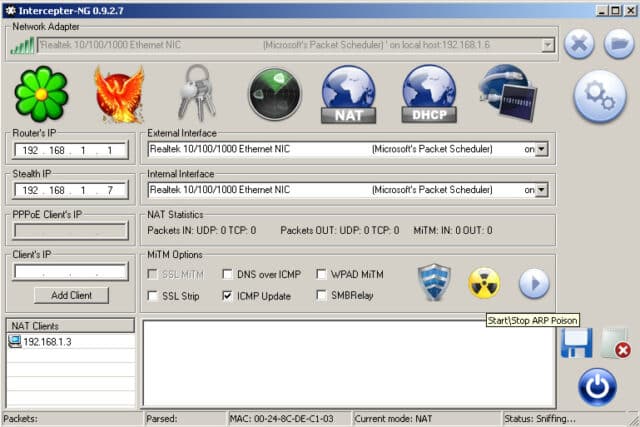Screen dimensions: 640x427
Task: Click the Intercepter-NG title bar bug icon
Action: pos(10,10)
